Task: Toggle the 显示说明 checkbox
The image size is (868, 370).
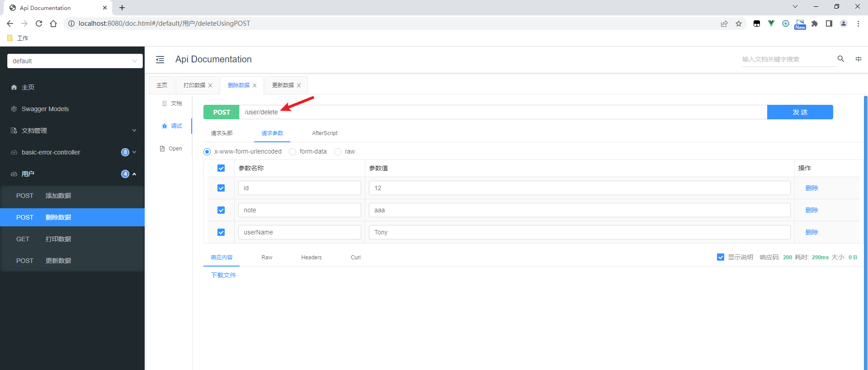Action: click(721, 257)
